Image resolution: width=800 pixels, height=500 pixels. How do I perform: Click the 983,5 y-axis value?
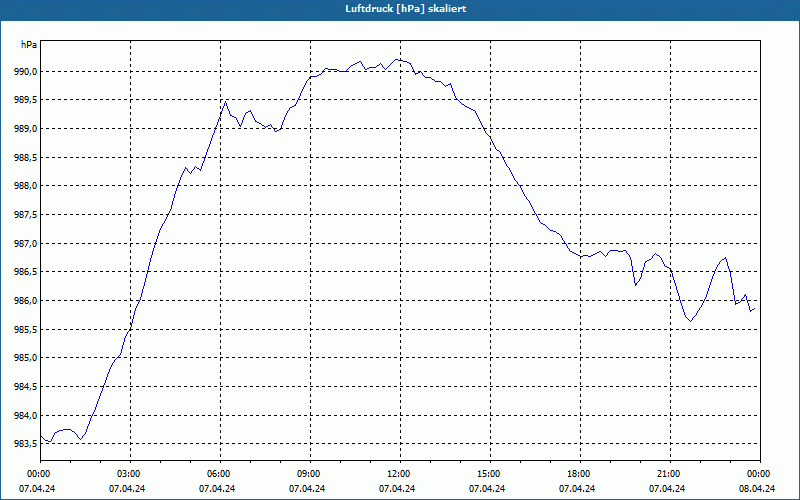pyautogui.click(x=26, y=444)
